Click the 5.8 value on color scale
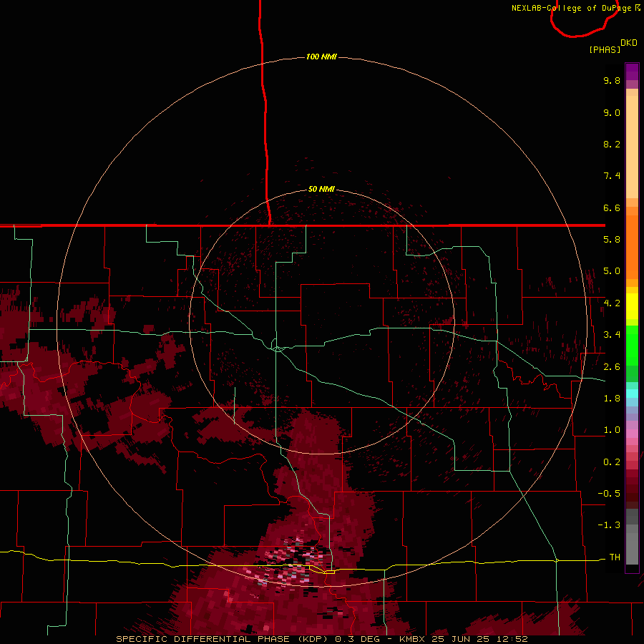The image size is (644, 644). pos(612,240)
